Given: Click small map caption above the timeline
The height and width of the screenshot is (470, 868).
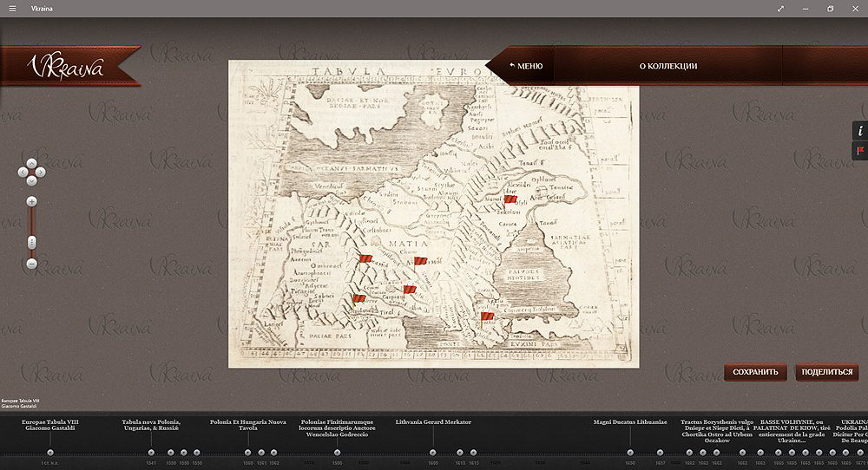Looking at the screenshot, I should [21, 403].
